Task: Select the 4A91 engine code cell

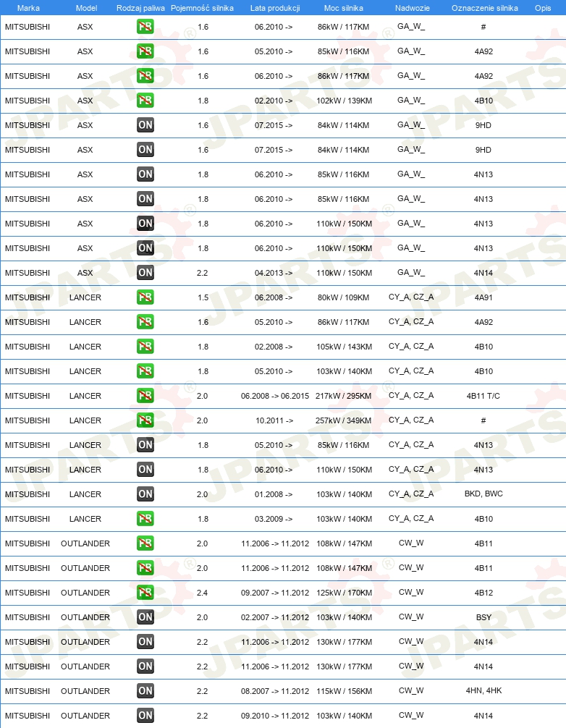Action: 483,297
